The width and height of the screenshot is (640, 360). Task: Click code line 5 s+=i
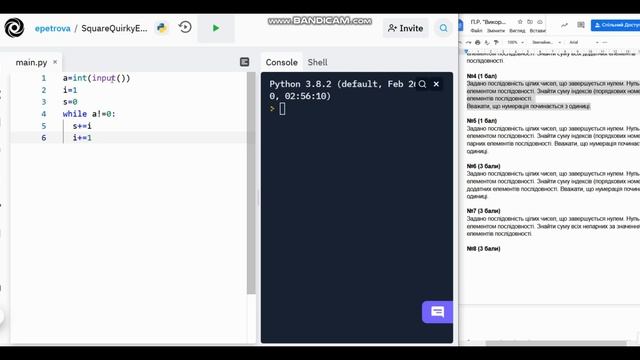pos(82,126)
